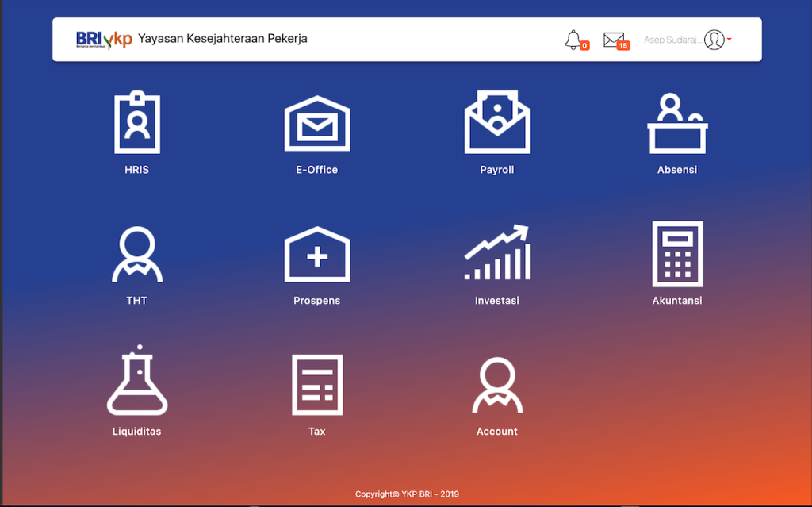The width and height of the screenshot is (812, 507).
Task: Check the notification bell icon
Action: point(573,40)
